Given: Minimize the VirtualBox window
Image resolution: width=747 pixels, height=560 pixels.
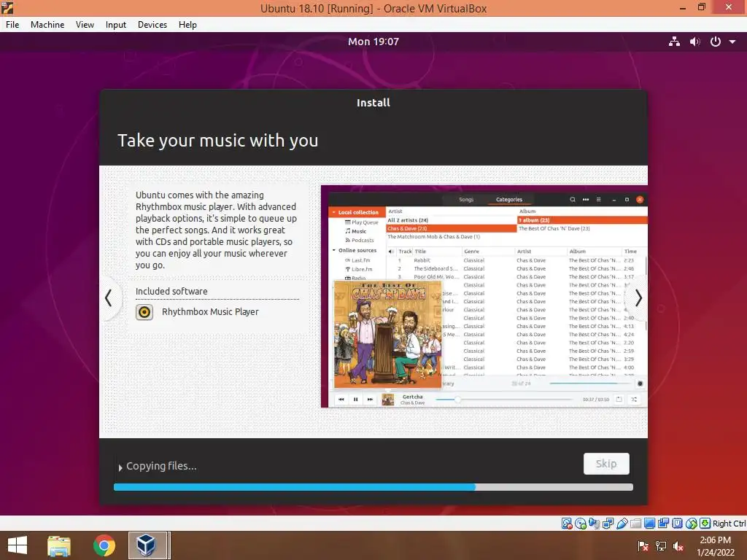Looking at the screenshot, I should (x=683, y=7).
